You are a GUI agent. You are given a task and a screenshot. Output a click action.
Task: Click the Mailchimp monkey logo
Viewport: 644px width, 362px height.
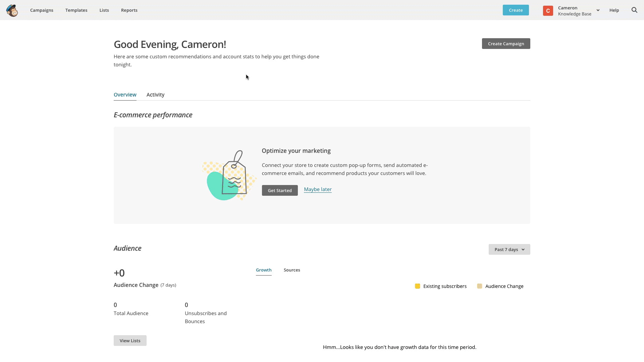pyautogui.click(x=12, y=10)
